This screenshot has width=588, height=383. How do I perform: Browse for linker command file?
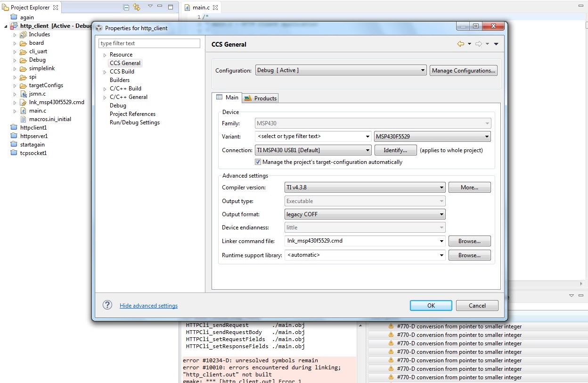pyautogui.click(x=469, y=241)
